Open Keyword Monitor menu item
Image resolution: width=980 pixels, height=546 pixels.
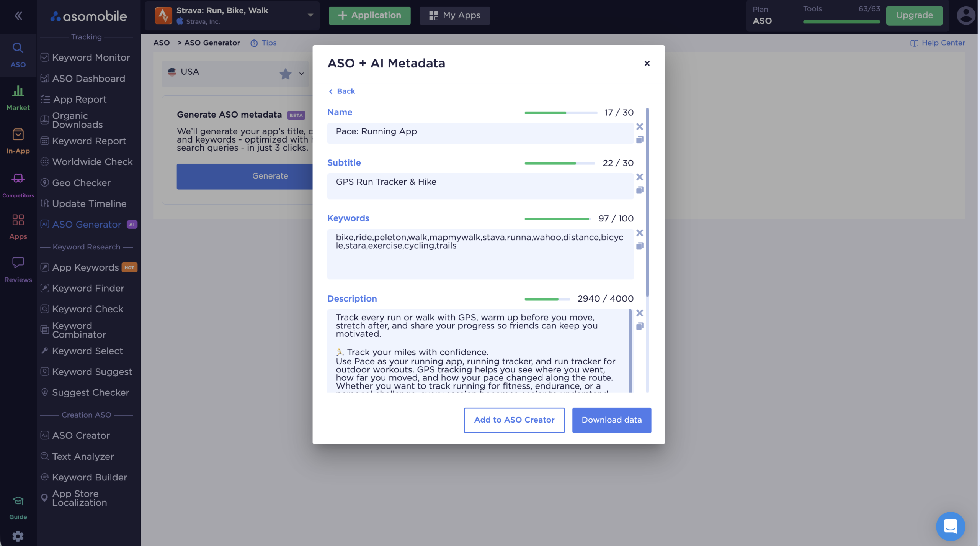click(x=86, y=57)
